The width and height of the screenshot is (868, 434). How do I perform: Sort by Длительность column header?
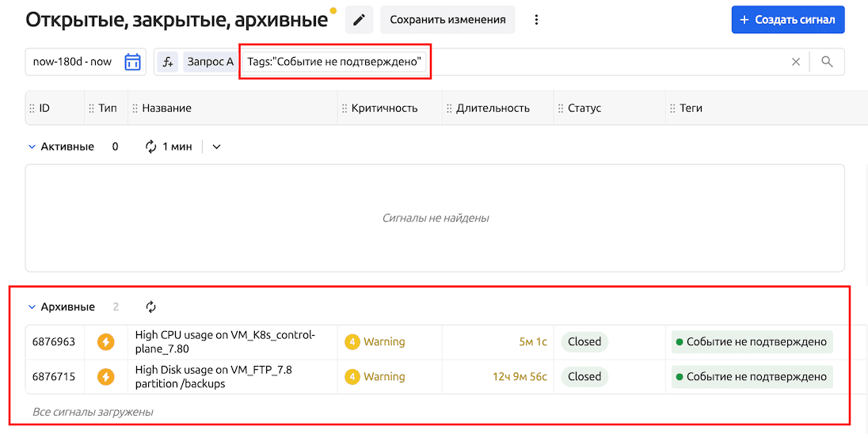493,108
